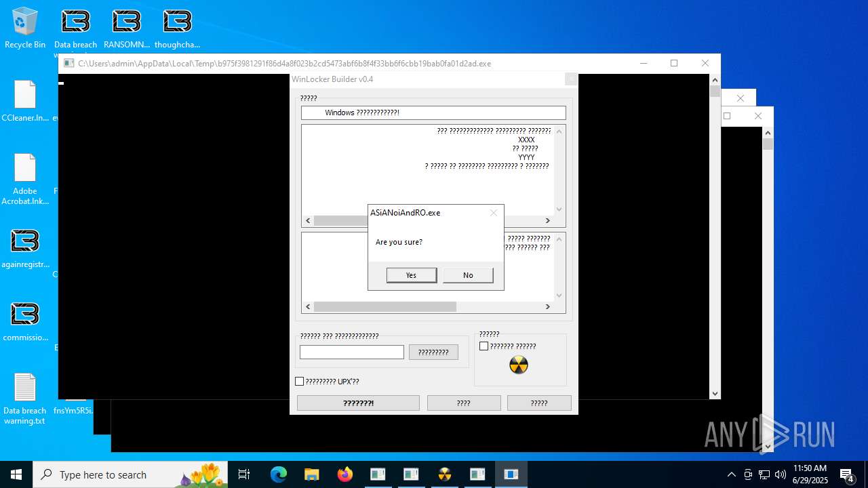This screenshot has height=488, width=868.
Task: Switch to second console app on taskbar
Action: click(411, 474)
